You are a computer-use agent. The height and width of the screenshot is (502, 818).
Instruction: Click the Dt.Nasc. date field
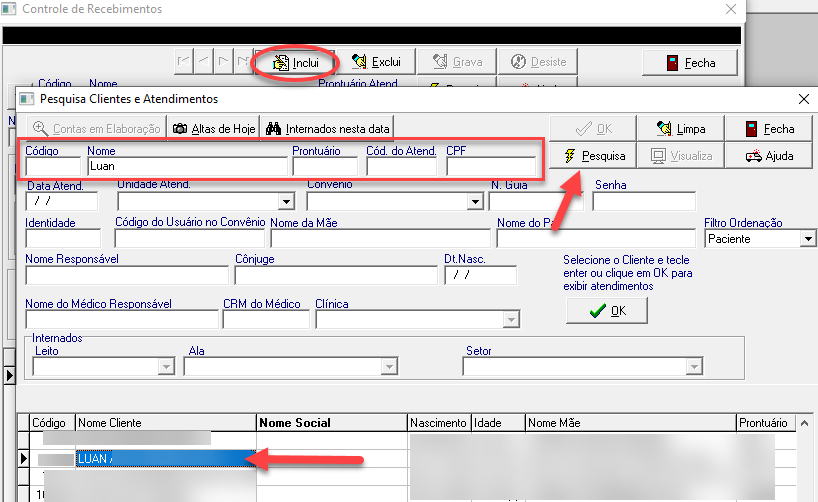coord(480,275)
